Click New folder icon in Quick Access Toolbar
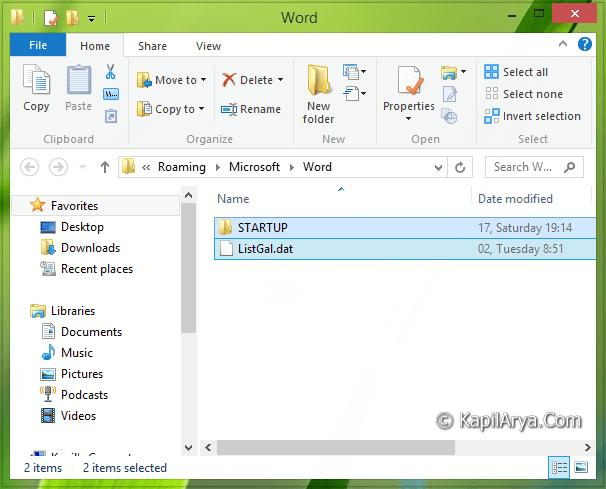The height and width of the screenshot is (489, 606). tap(72, 18)
